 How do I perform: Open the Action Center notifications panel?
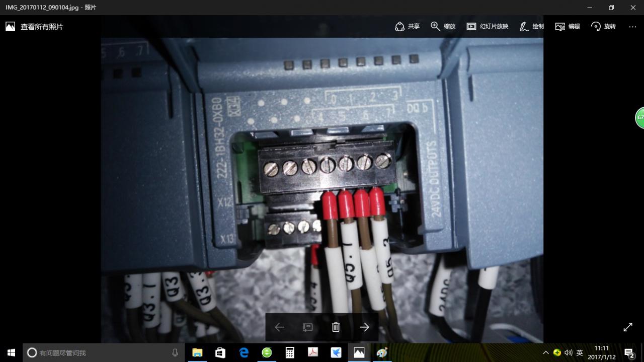click(x=629, y=353)
